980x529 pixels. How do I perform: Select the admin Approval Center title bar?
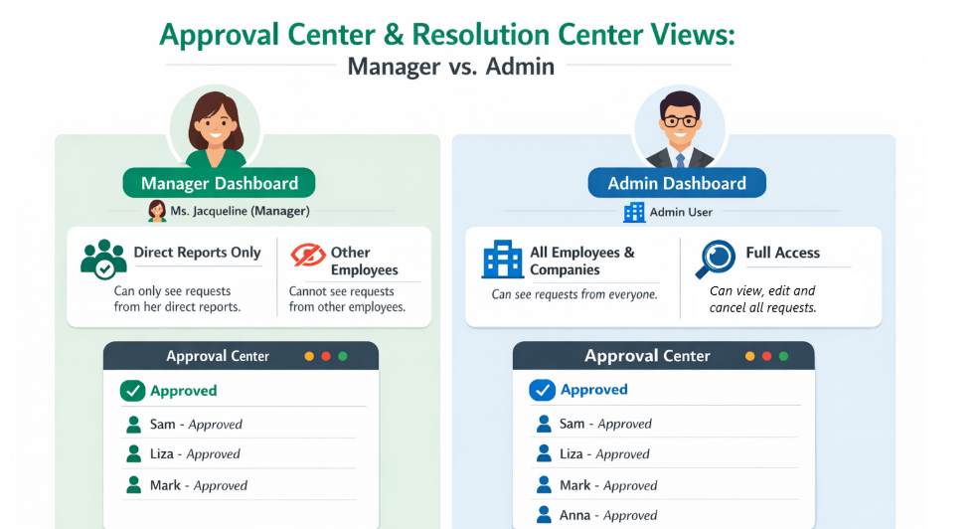coord(646,356)
